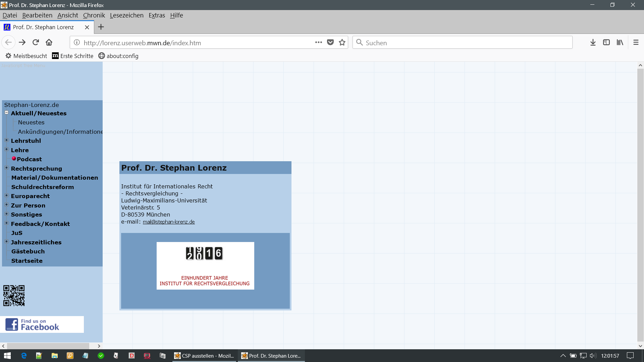Click the Find us on Facebook banner

click(42, 324)
